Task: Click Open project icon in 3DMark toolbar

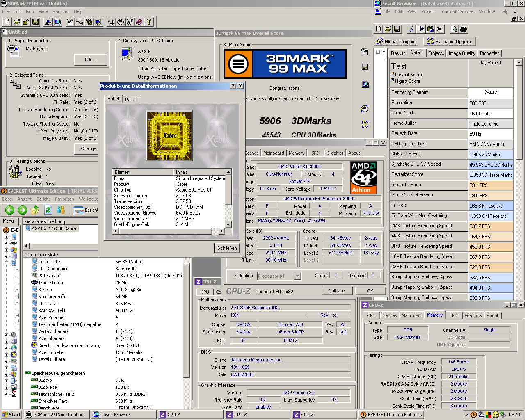Action: (17, 22)
